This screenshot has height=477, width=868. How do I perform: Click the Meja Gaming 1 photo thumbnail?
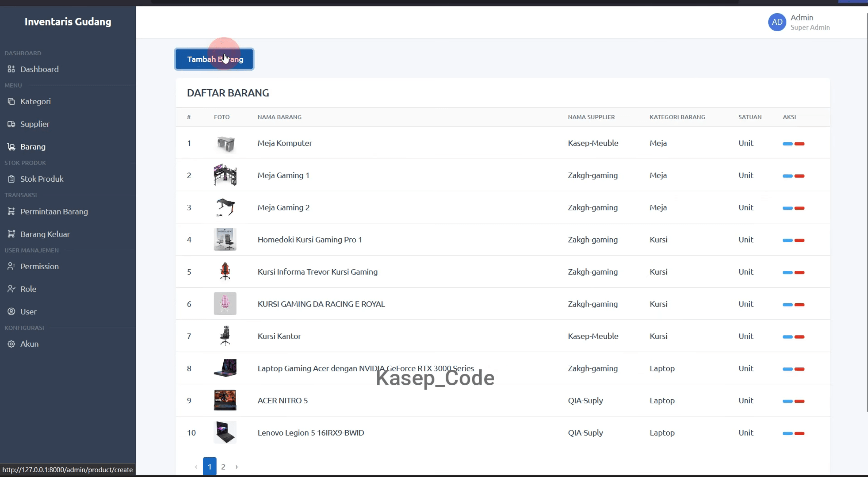(225, 175)
